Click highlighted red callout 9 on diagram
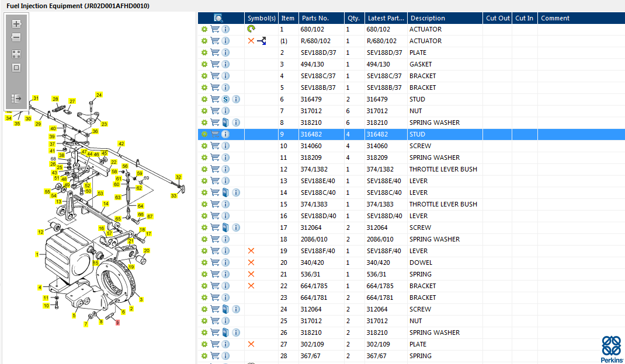Screen dimensions: 625x364 [x=117, y=323]
